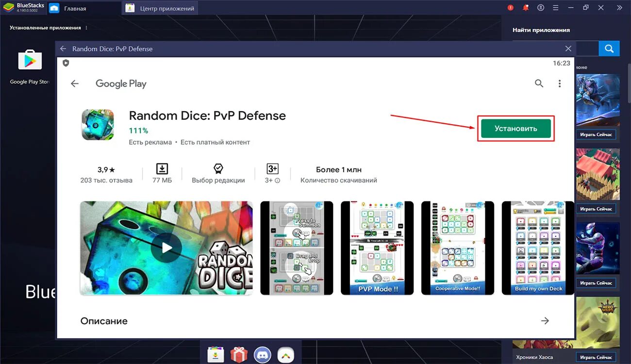Expand the Описание section arrow
Screen dimensions: 631x364
545,321
